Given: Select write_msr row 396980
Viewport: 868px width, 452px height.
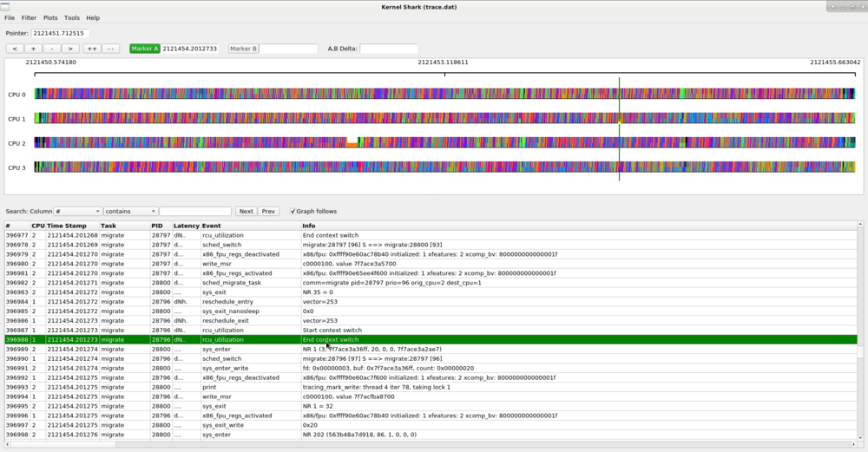Looking at the screenshot, I should (x=431, y=264).
